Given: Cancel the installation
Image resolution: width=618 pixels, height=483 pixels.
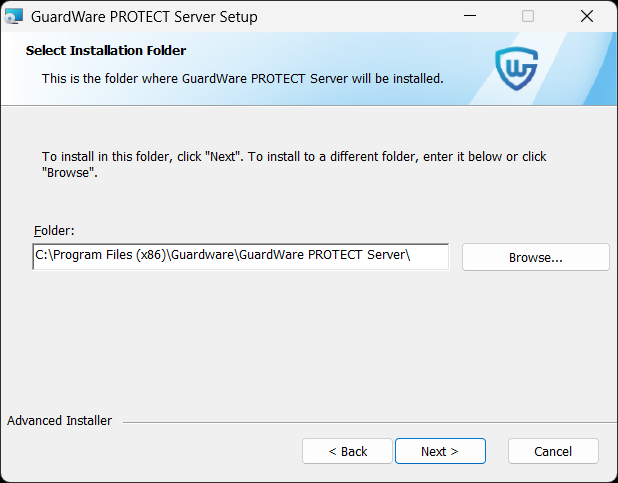Looking at the screenshot, I should pos(553,451).
